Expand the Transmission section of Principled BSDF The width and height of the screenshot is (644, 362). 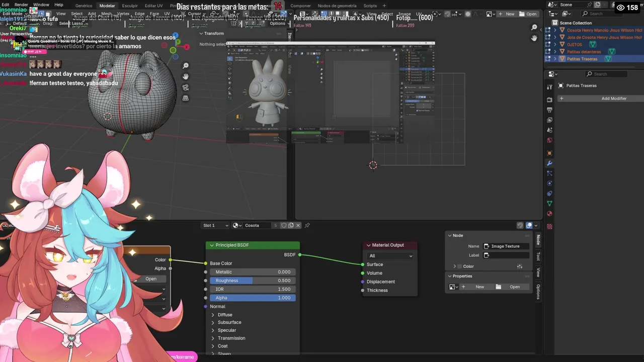tap(213, 338)
